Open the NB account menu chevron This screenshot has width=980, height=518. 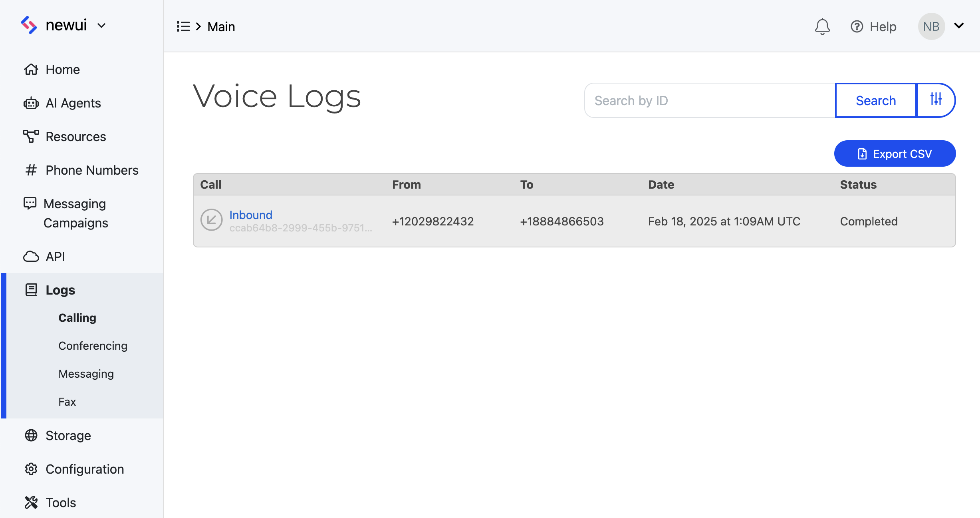pos(959,26)
